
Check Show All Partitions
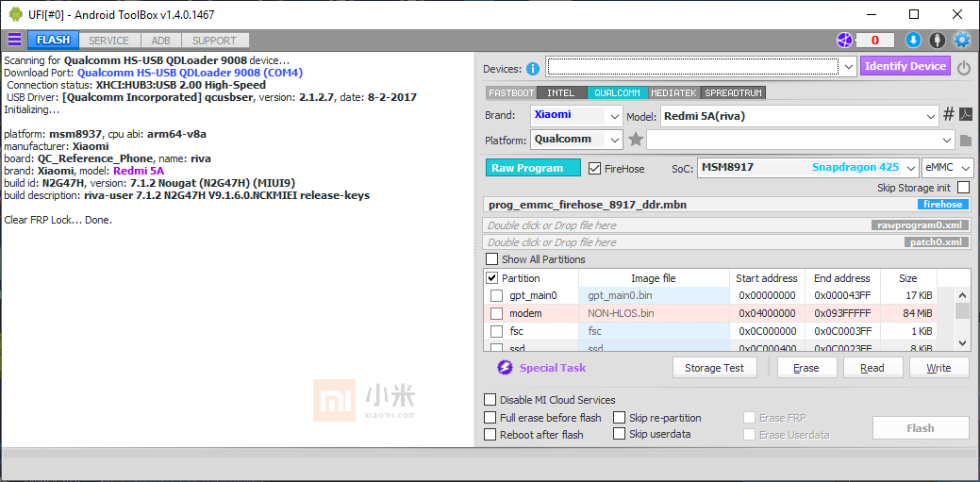[492, 258]
